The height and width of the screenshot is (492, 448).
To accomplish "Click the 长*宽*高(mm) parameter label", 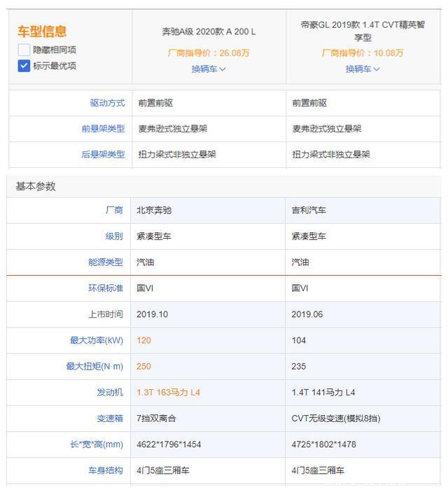I will [x=97, y=444].
